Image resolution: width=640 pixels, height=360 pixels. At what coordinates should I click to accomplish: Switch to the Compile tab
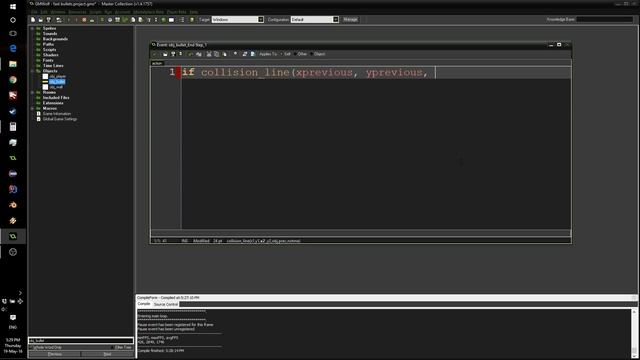pyautogui.click(x=144, y=304)
